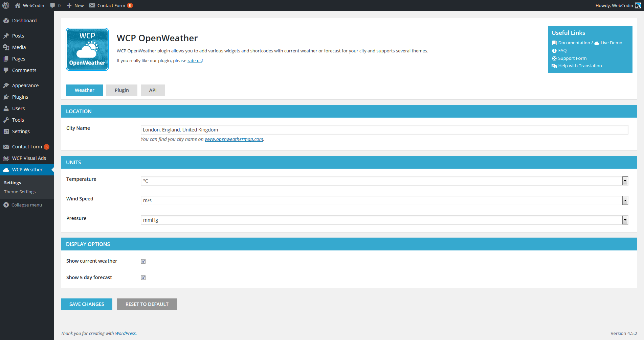Click the Posts pushpin icon
644x340 pixels.
(6, 36)
